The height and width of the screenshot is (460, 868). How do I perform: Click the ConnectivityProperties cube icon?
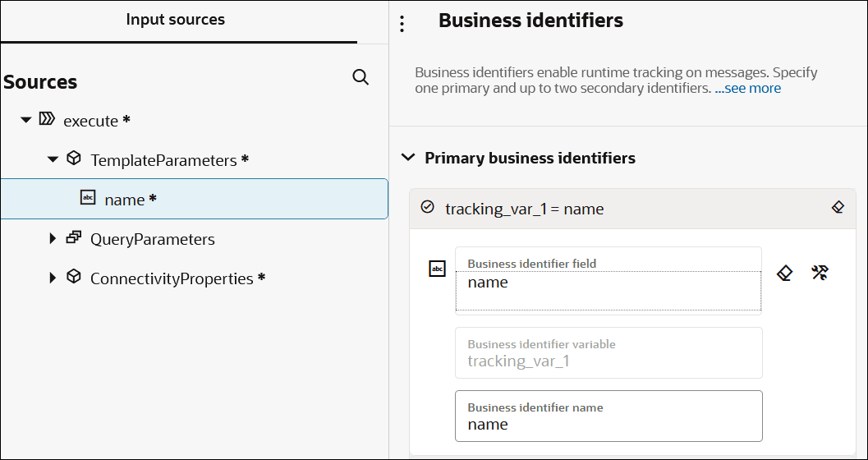point(74,278)
